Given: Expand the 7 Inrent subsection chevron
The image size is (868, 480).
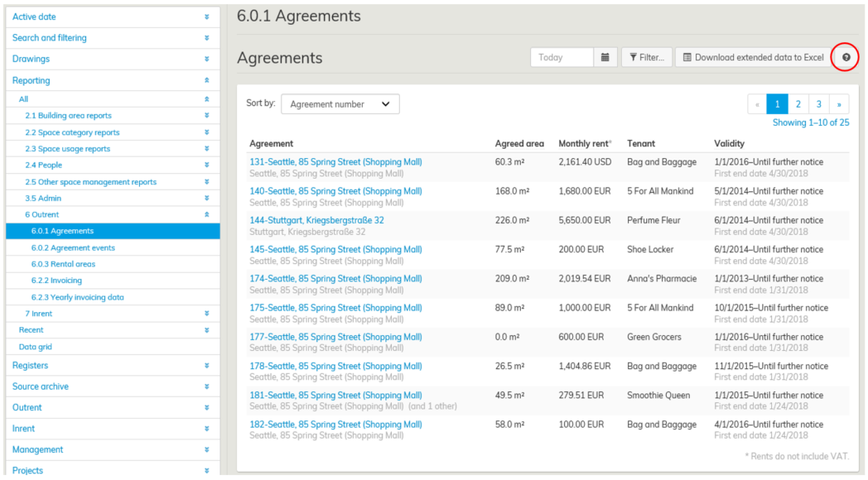Looking at the screenshot, I should coord(206,314).
